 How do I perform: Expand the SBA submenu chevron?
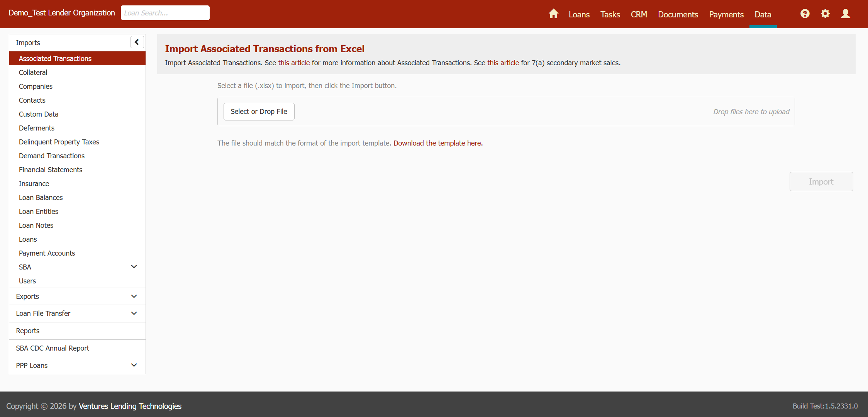(x=134, y=267)
